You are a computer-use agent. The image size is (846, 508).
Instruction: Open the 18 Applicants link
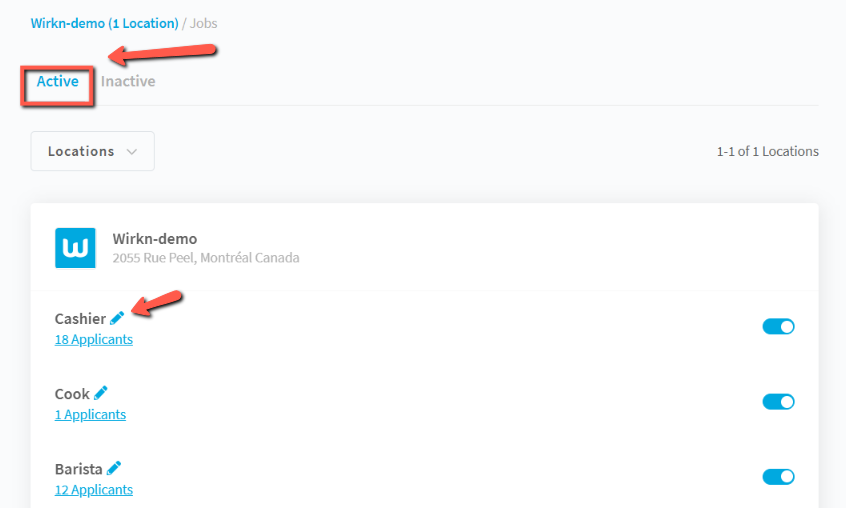(94, 339)
